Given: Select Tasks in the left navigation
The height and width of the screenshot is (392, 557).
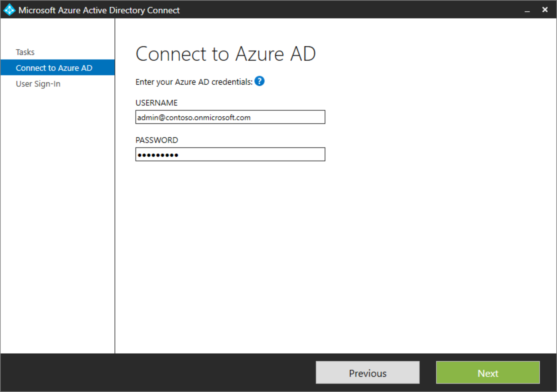Looking at the screenshot, I should [x=24, y=51].
